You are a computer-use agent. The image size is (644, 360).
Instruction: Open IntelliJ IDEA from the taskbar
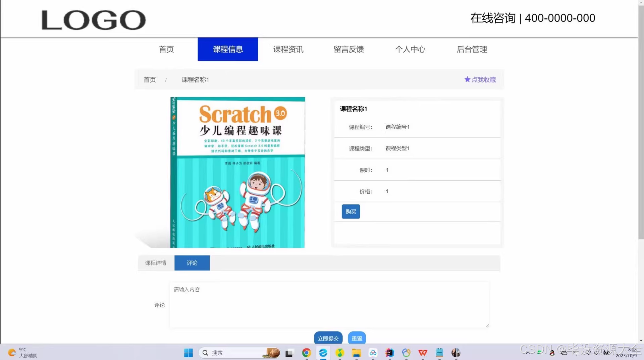pyautogui.click(x=389, y=353)
